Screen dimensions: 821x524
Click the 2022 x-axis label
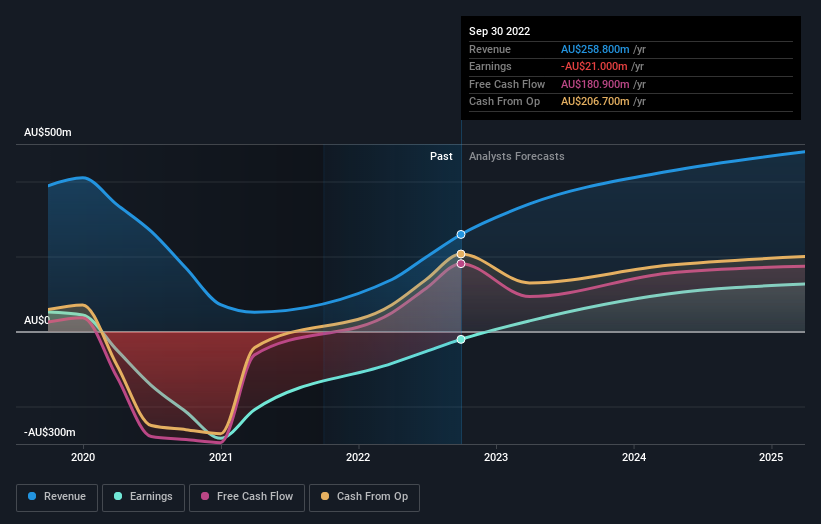click(358, 458)
